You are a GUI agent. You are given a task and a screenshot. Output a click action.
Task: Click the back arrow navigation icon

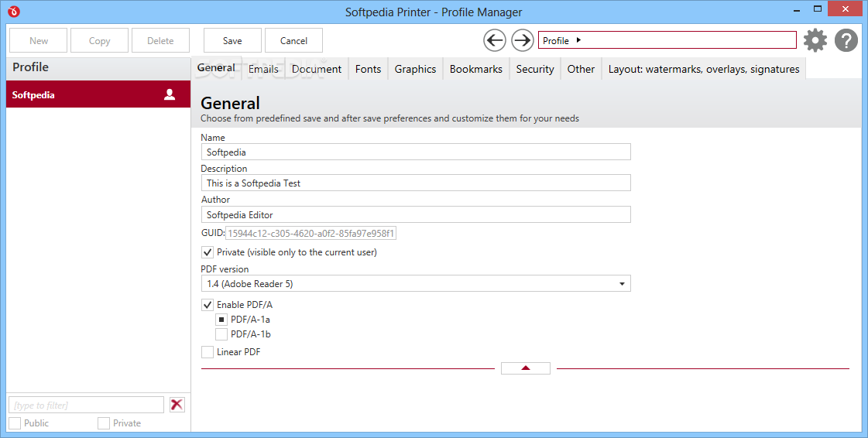(x=494, y=40)
